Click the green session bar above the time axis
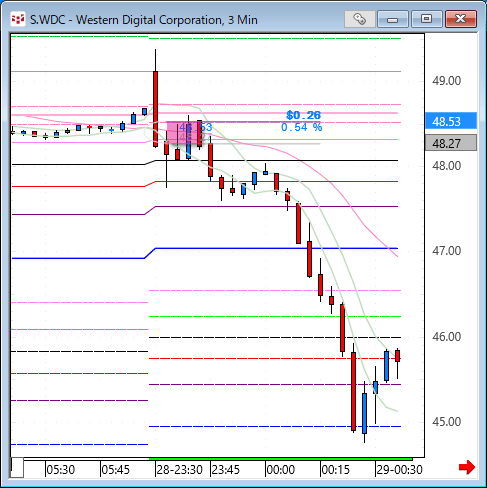Image resolution: width=487 pixels, height=488 pixels. (280, 459)
